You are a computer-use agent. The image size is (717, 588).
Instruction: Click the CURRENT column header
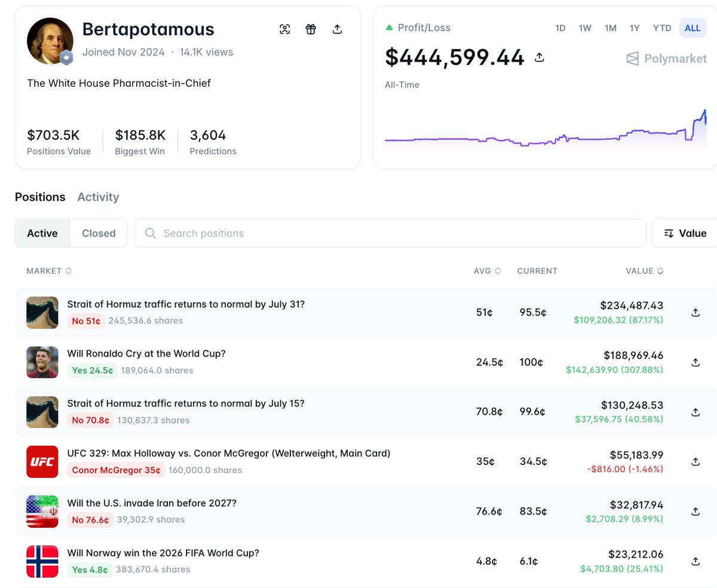point(537,271)
